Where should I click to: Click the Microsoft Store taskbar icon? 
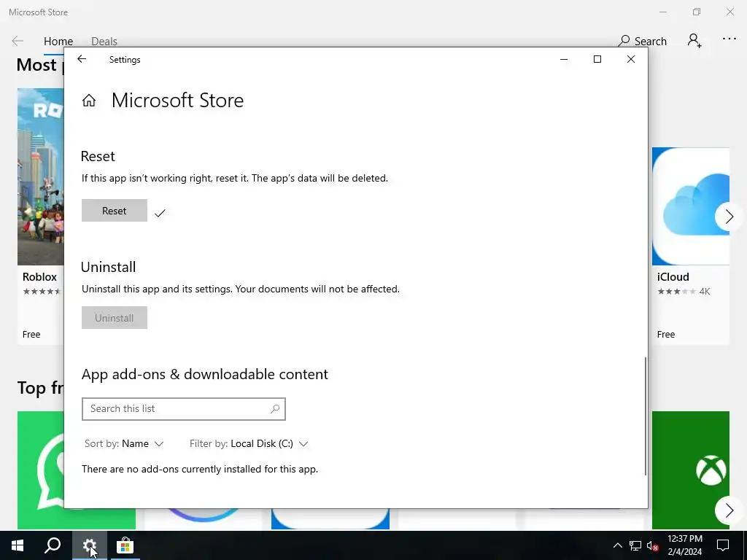point(125,545)
